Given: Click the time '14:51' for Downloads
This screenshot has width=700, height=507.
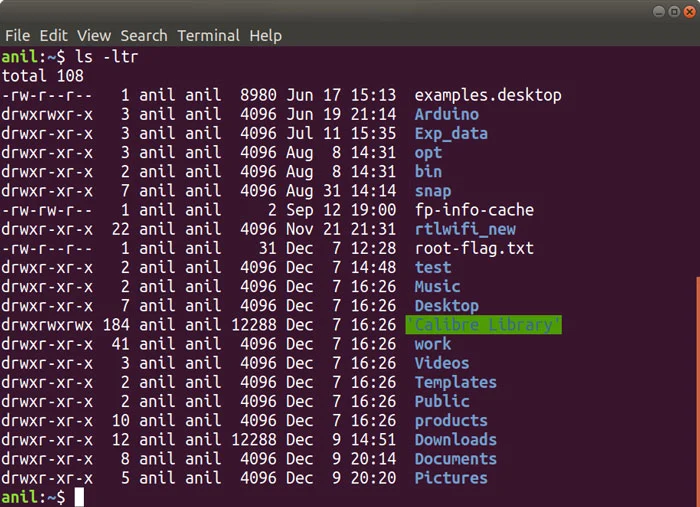Looking at the screenshot, I should (373, 440).
